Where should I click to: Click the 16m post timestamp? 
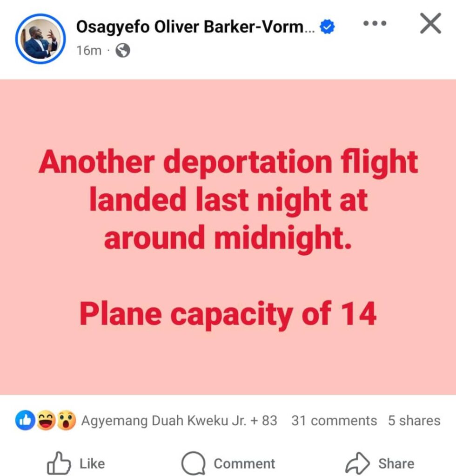click(x=88, y=51)
